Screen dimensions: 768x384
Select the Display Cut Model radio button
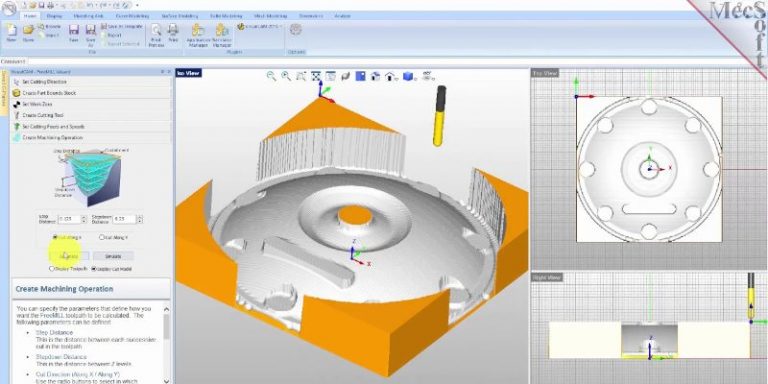[94, 268]
